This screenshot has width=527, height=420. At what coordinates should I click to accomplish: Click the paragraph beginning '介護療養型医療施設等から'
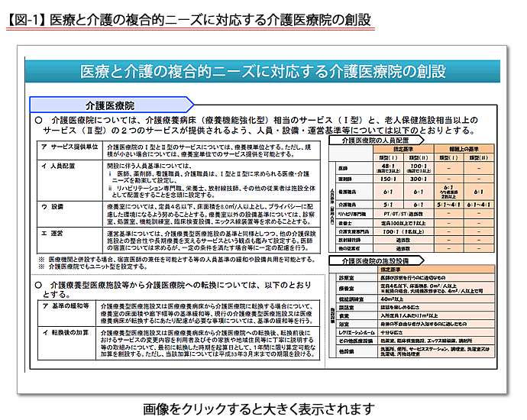point(174,289)
